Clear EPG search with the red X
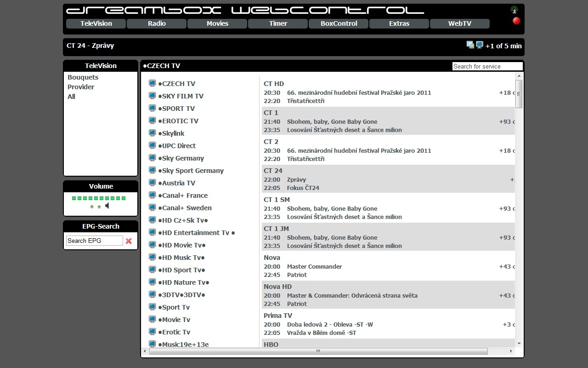Image resolution: width=588 pixels, height=368 pixels. (129, 241)
